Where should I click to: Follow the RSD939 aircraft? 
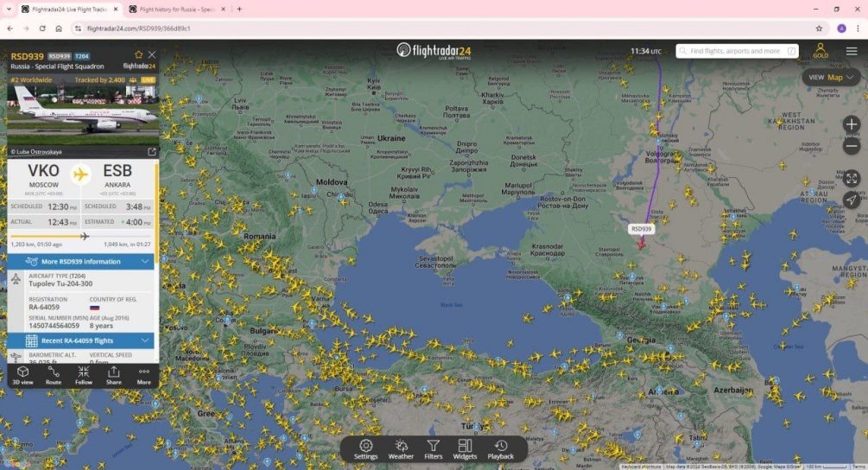(84, 375)
